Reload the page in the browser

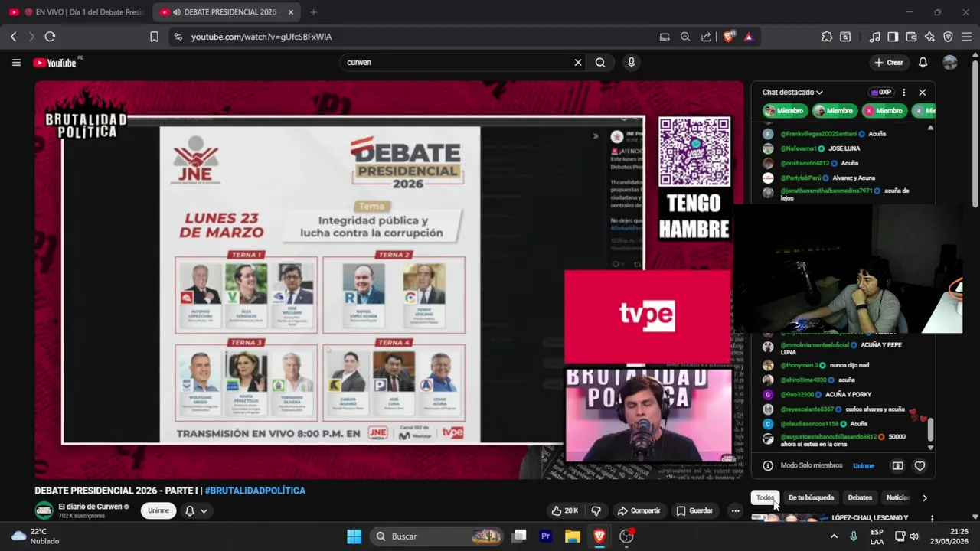point(50,37)
